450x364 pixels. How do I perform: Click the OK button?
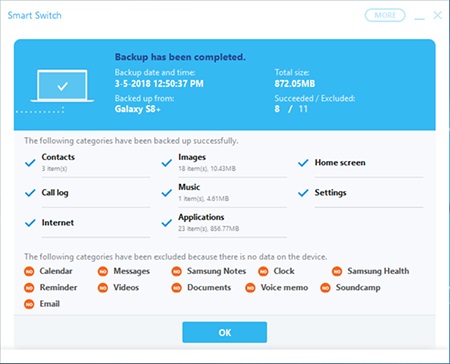[224, 332]
